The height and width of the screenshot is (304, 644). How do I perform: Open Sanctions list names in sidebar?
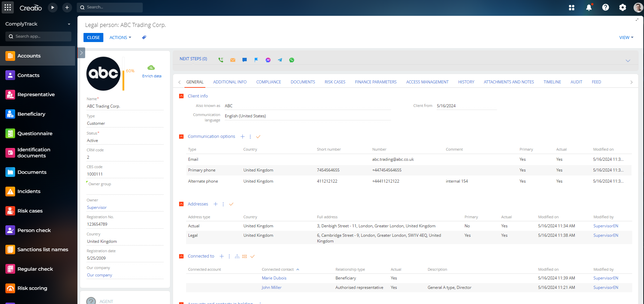click(x=37, y=250)
